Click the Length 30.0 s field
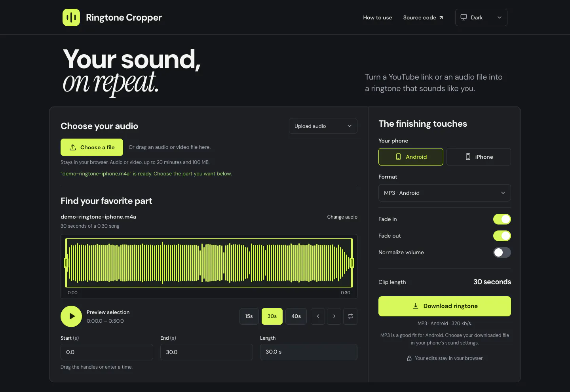The image size is (570, 392). click(309, 352)
